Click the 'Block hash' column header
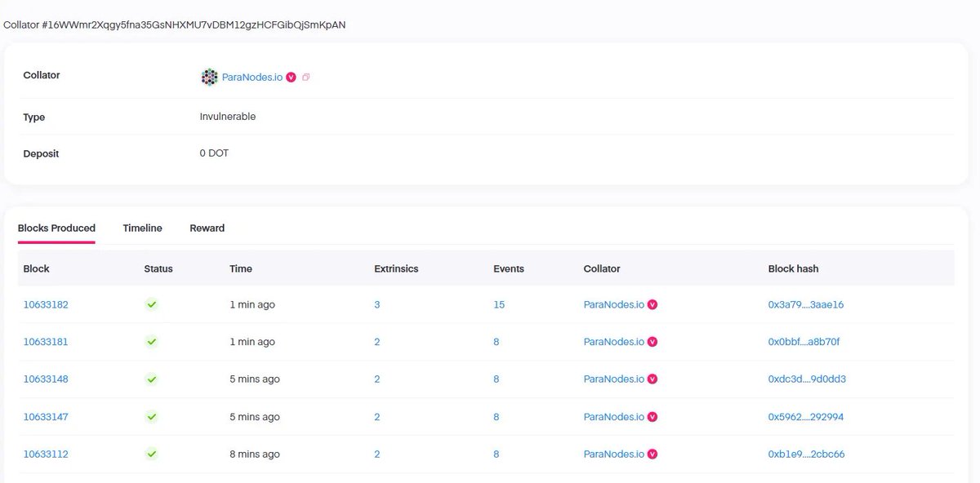Screen dimensions: 980x483 pos(793,268)
